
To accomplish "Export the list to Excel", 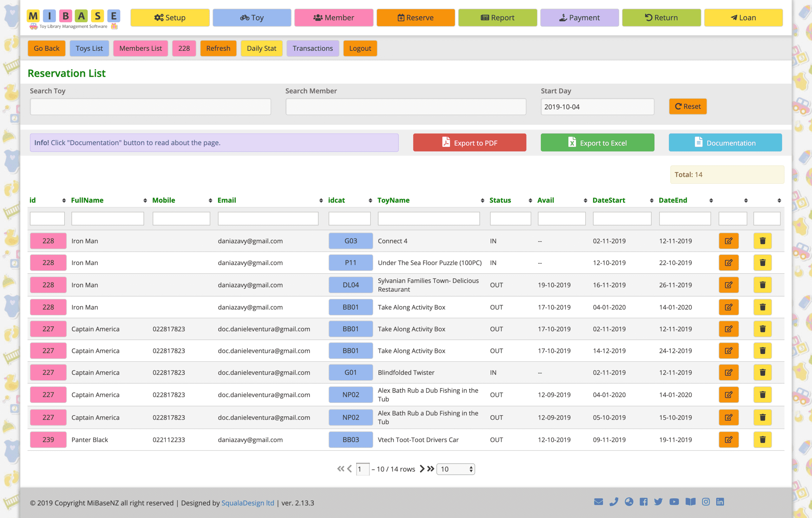I will point(598,143).
